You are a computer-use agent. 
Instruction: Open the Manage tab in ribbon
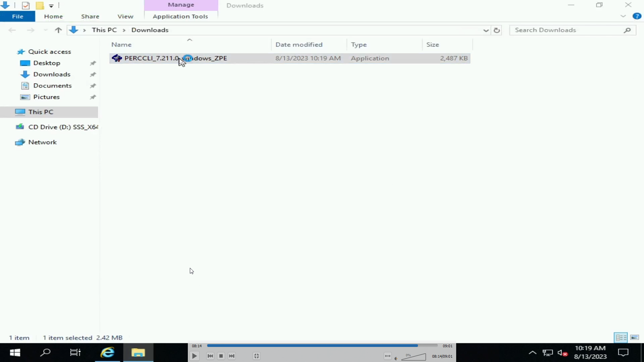(180, 4)
